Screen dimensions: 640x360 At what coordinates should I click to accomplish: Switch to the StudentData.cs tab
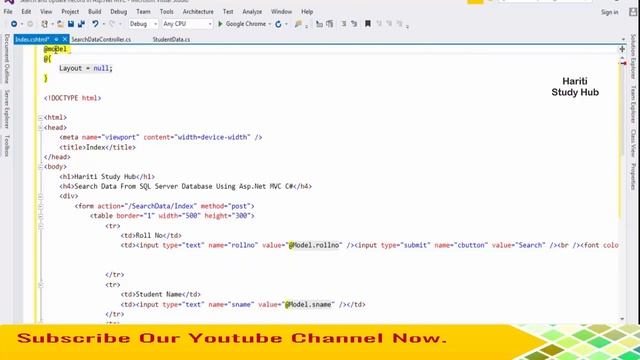tap(171, 40)
